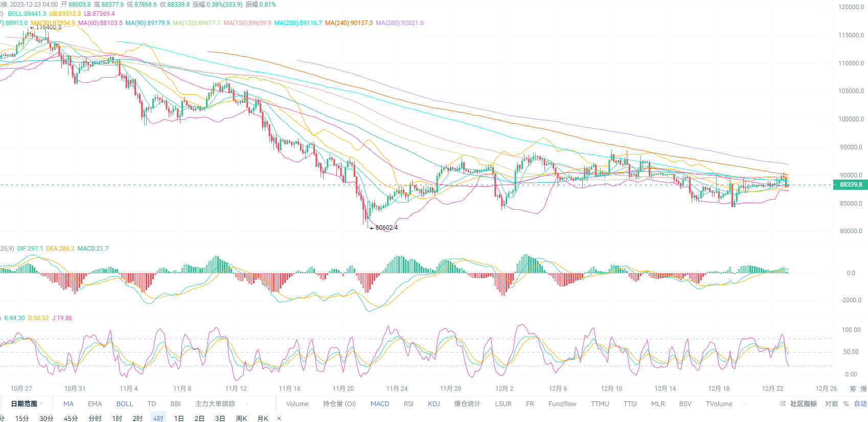Add the Fundflow indicator
Viewport: 868px width, 422px height.
coord(562,404)
